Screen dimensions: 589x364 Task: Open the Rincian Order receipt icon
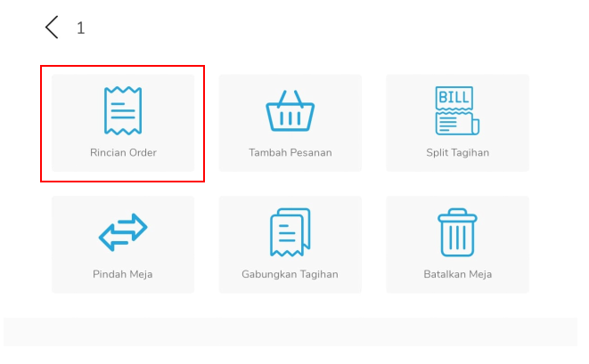123,110
